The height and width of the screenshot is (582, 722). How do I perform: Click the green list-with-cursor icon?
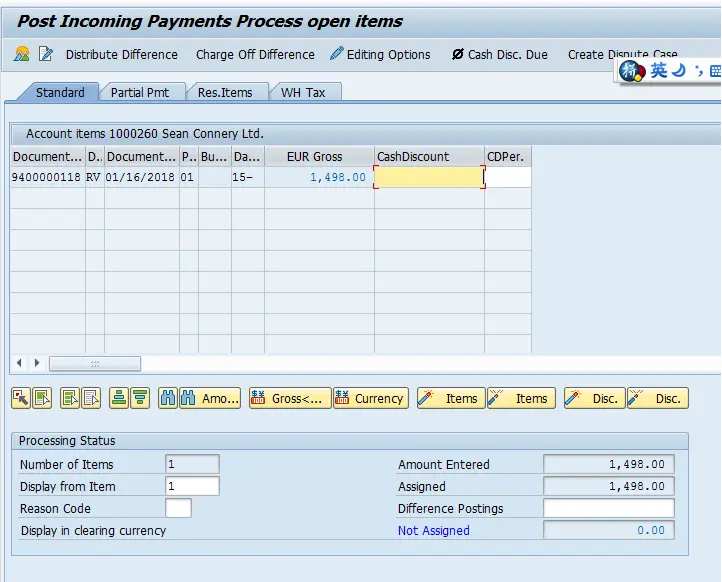tap(70, 398)
